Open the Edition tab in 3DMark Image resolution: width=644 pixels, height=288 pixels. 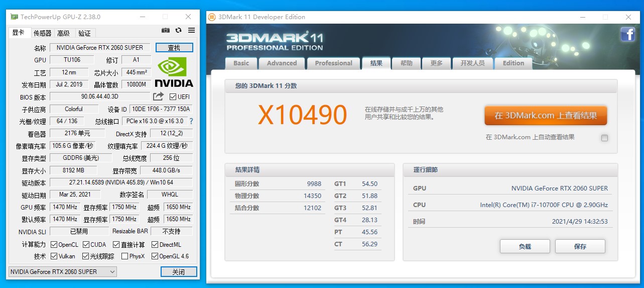(x=513, y=63)
